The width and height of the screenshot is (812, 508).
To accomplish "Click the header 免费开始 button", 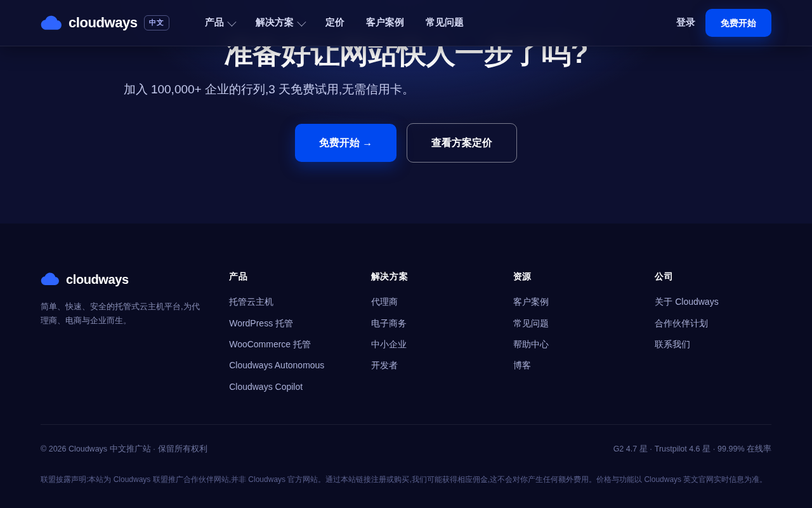I will [x=738, y=23].
